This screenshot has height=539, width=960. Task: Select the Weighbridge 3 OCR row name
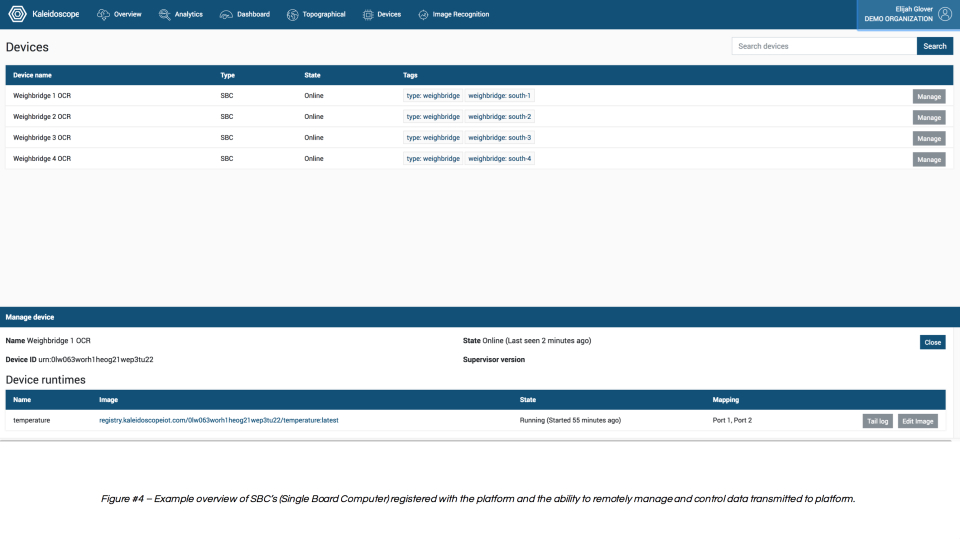pos(42,137)
